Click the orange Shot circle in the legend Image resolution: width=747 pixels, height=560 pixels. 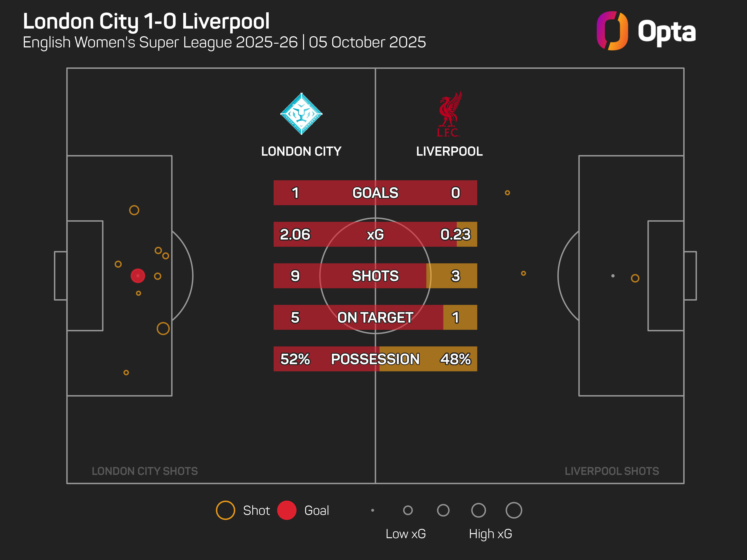[225, 510]
